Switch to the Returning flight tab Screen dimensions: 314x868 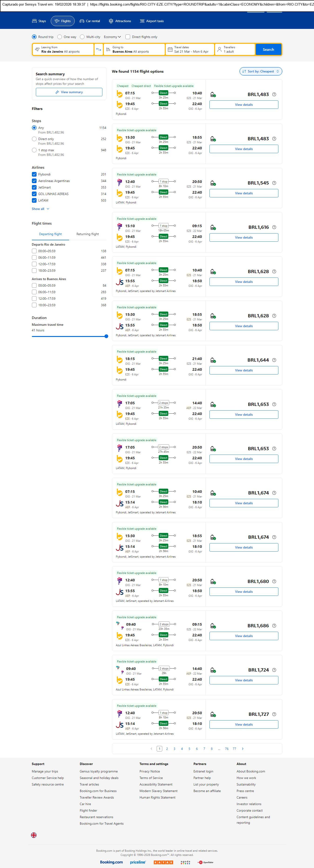point(88,234)
